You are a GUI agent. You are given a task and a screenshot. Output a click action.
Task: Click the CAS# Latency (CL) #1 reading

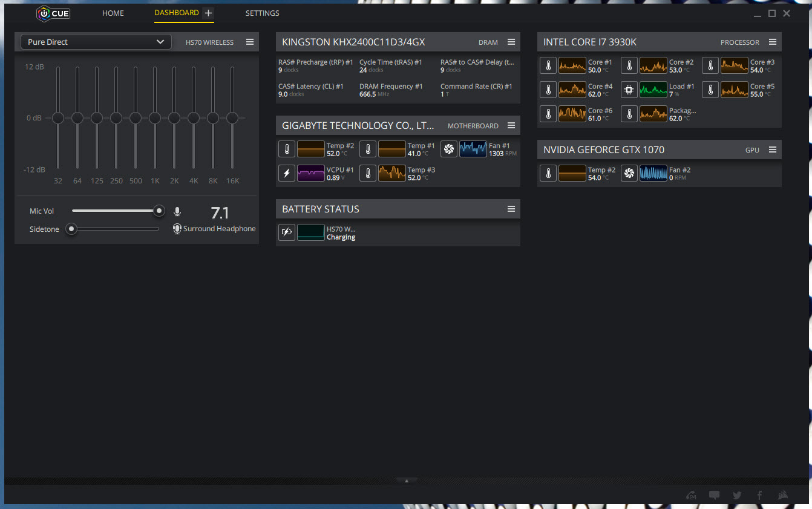311,90
